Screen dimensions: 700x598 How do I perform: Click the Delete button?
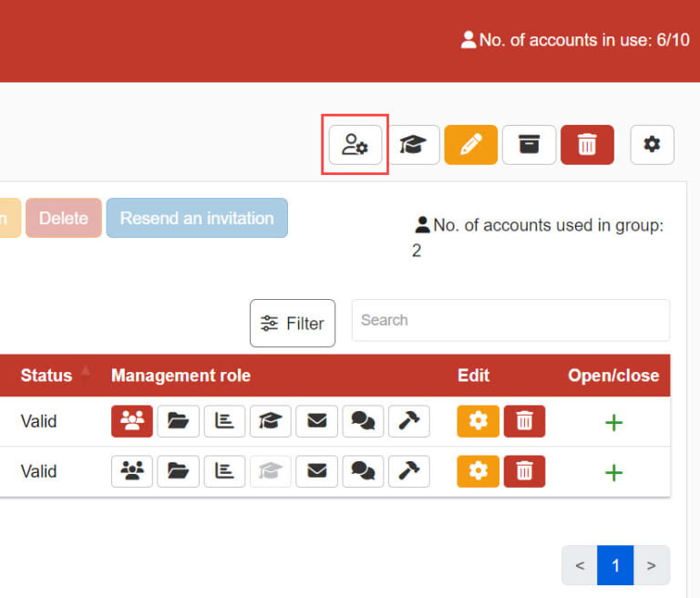pos(64,218)
